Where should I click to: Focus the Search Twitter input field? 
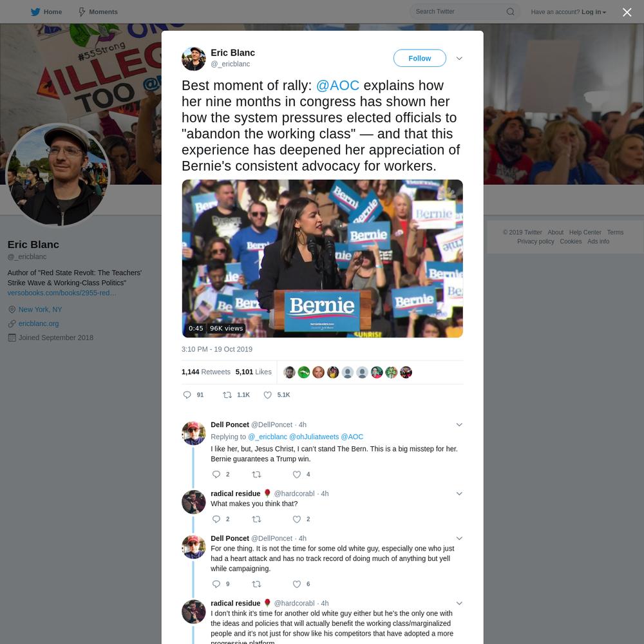459,12
